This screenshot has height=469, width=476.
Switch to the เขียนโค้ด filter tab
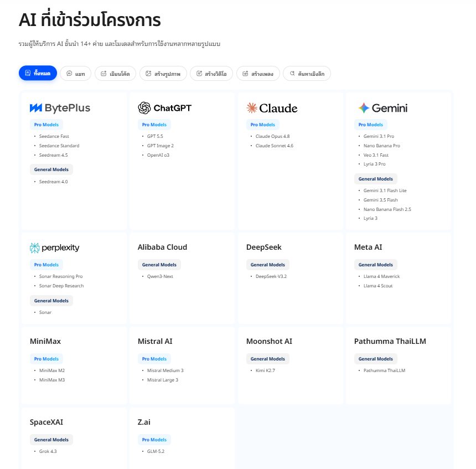pyautogui.click(x=115, y=74)
